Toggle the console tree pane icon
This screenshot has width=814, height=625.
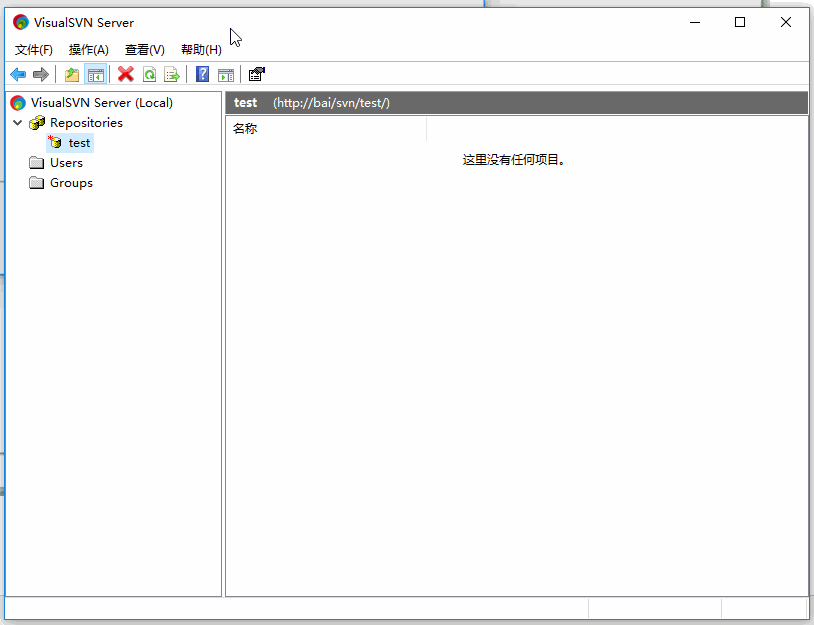click(x=96, y=74)
